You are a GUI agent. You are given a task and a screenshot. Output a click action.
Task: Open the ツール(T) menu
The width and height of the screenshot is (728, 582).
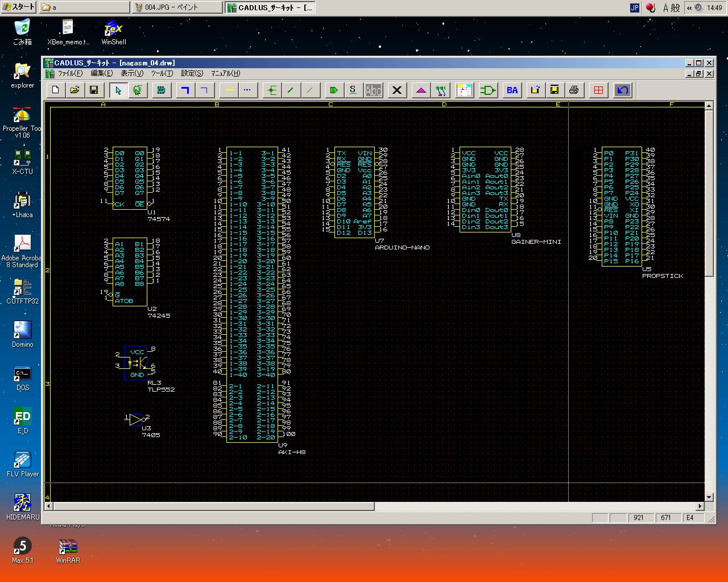(162, 73)
